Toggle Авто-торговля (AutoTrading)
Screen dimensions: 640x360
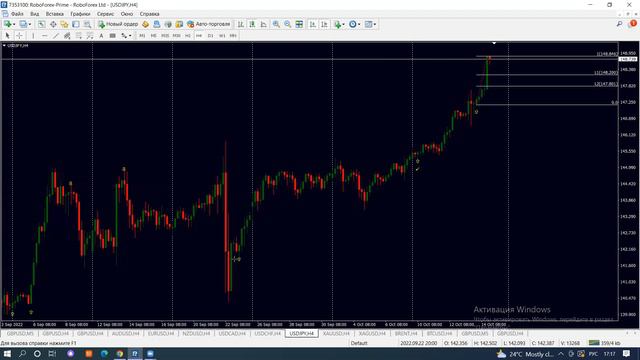click(x=209, y=24)
